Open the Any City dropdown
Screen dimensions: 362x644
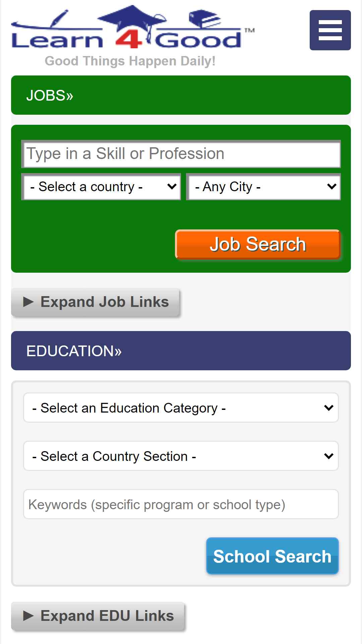(x=263, y=187)
